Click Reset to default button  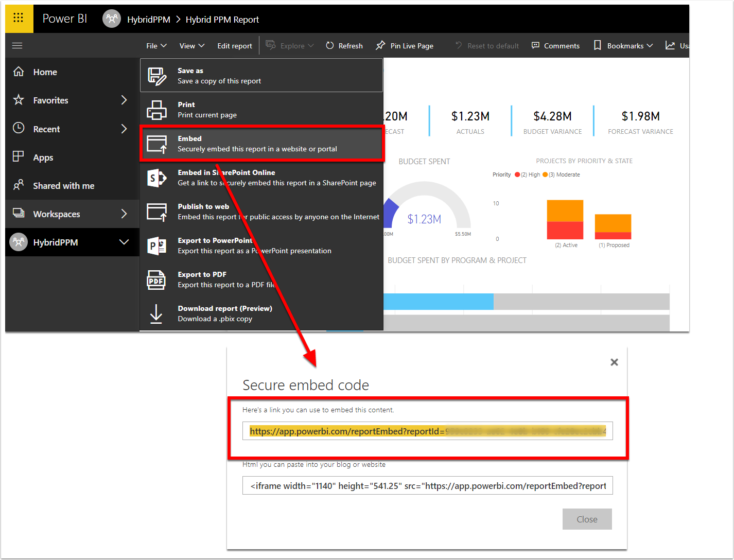tap(487, 46)
